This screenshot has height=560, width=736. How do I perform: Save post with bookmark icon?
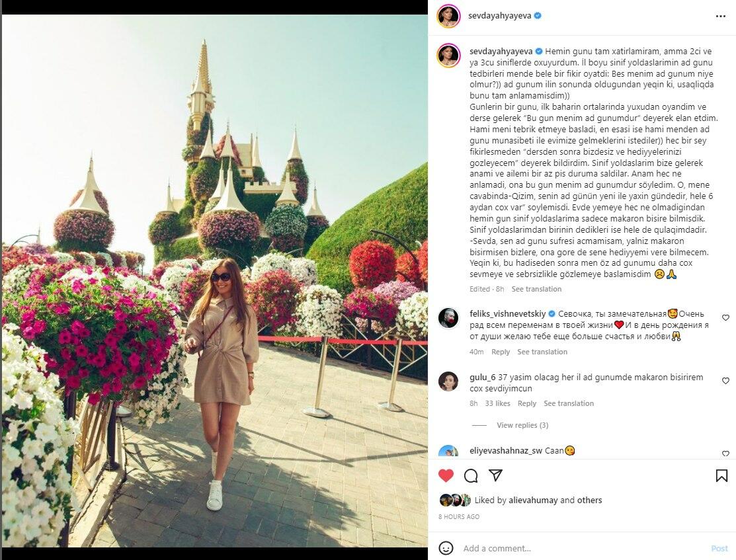pos(721,475)
